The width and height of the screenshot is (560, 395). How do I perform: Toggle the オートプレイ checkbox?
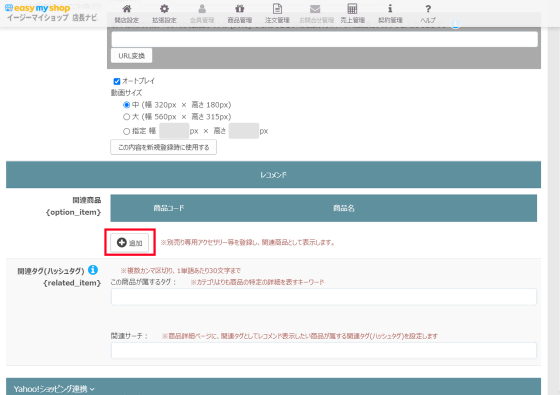pos(117,81)
